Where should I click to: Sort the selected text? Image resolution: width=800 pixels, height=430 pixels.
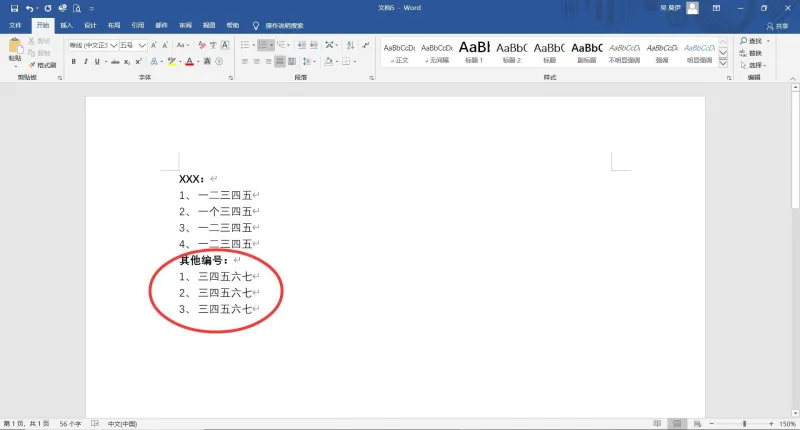(x=351, y=45)
